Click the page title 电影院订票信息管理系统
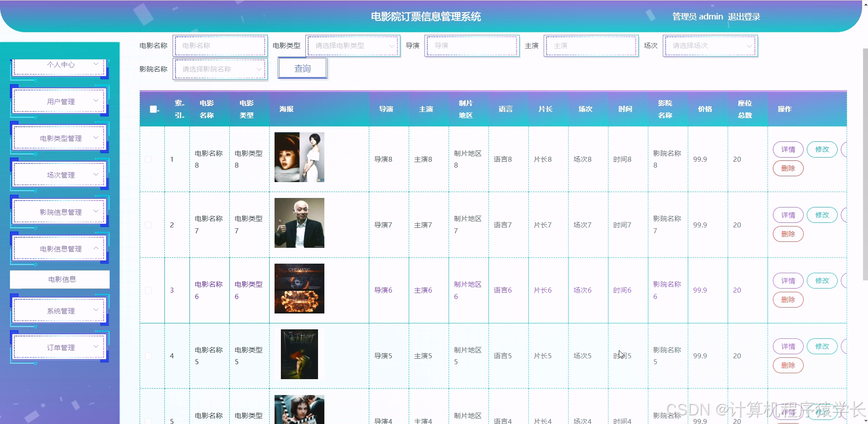Screen dimensions: 868x424 (426, 17)
